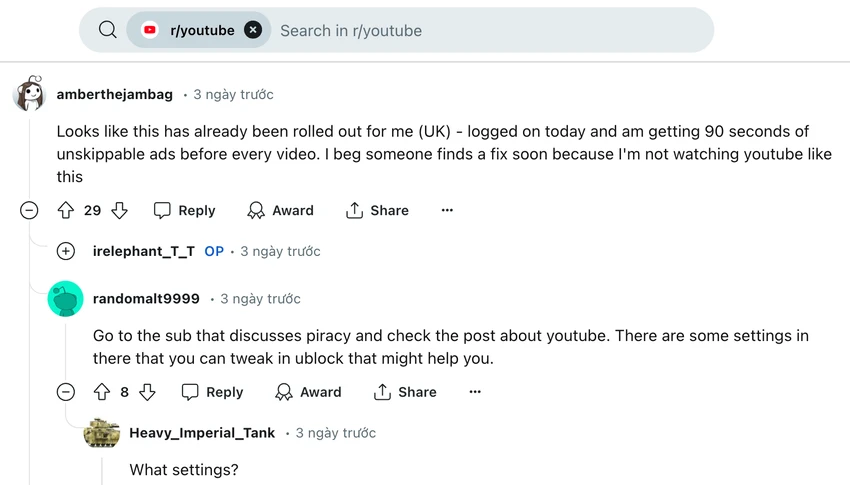Downvote randomalt9999's comment
Screen dimensions: 850x485
pos(147,392)
